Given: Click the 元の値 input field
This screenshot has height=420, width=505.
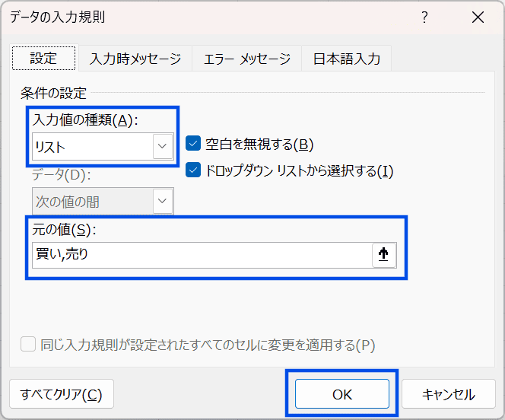Looking at the screenshot, I should click(202, 256).
